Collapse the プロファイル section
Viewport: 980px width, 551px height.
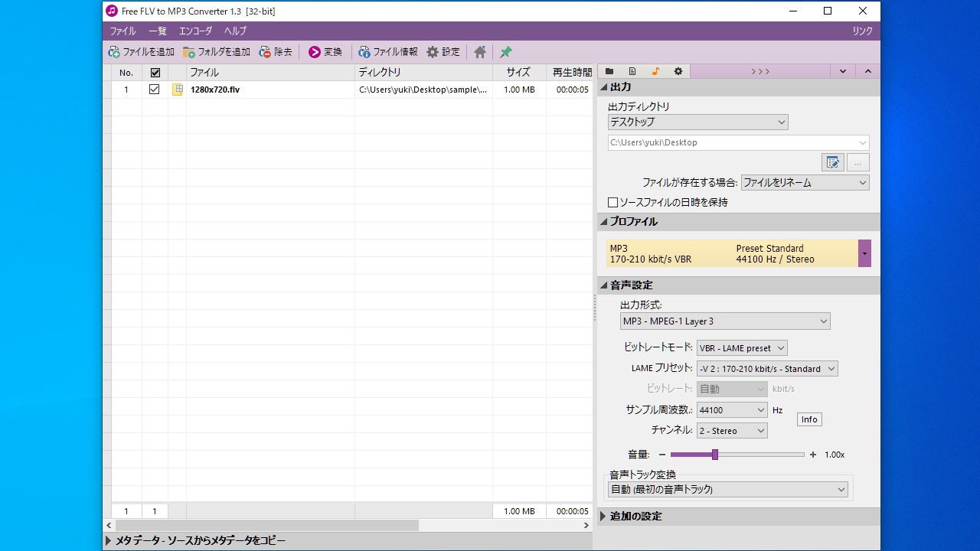[603, 222]
